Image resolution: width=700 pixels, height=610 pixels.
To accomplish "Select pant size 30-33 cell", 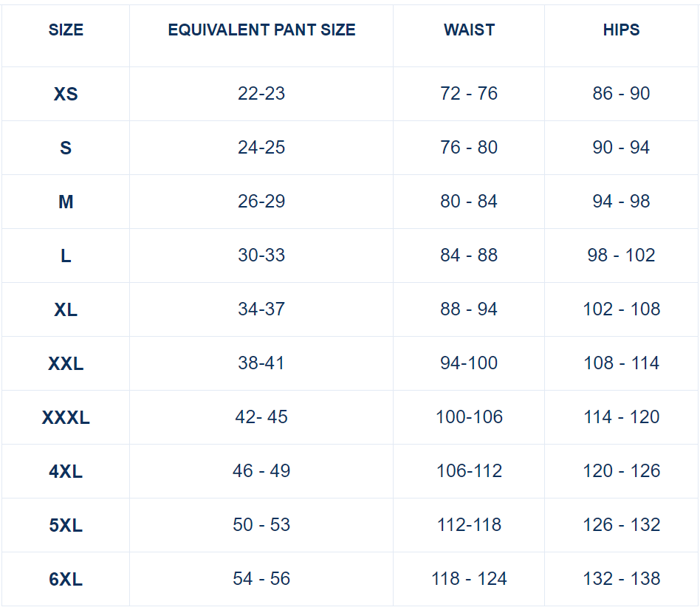I will 261,256.
